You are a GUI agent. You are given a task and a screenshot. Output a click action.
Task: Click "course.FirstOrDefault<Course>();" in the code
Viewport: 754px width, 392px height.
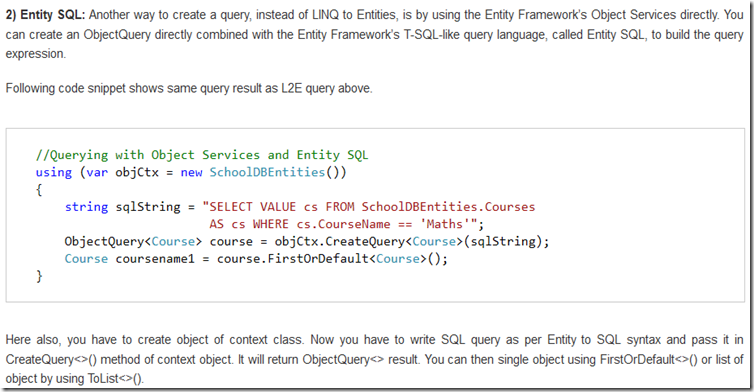[332, 259]
